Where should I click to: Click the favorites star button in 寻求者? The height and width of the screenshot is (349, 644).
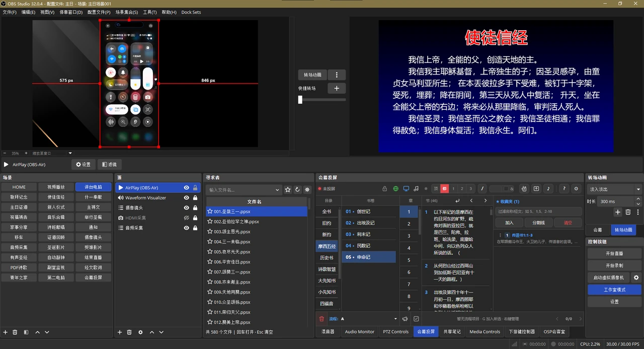288,190
